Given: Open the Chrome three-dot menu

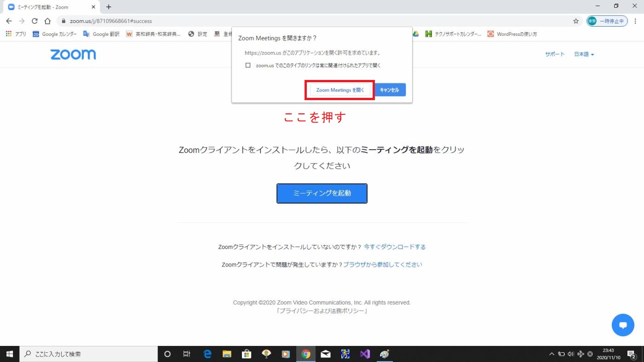Looking at the screenshot, I should 636,21.
